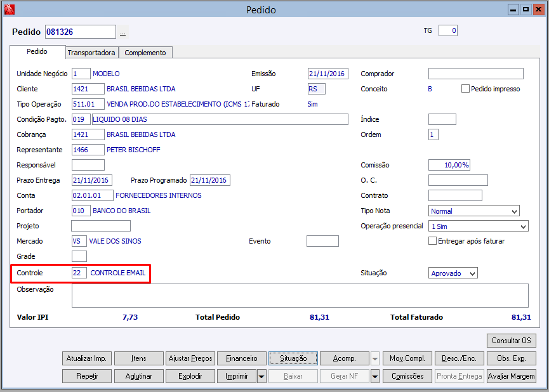Click into the Observação text area

pos(300,296)
